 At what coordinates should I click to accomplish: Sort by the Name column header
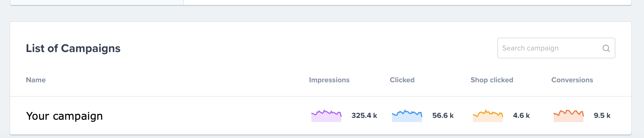(x=36, y=80)
